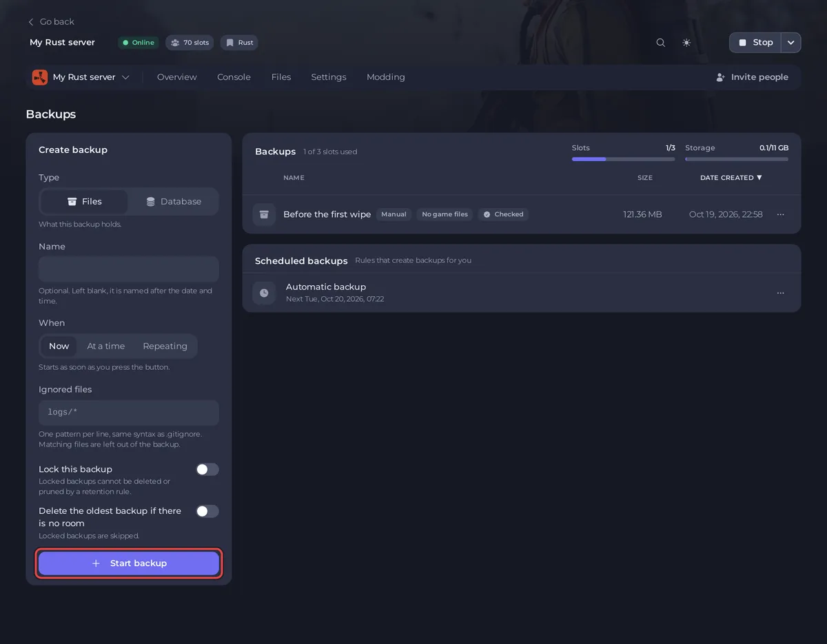Enable the Lock this backup switch
827x644 pixels.
pyautogui.click(x=207, y=470)
